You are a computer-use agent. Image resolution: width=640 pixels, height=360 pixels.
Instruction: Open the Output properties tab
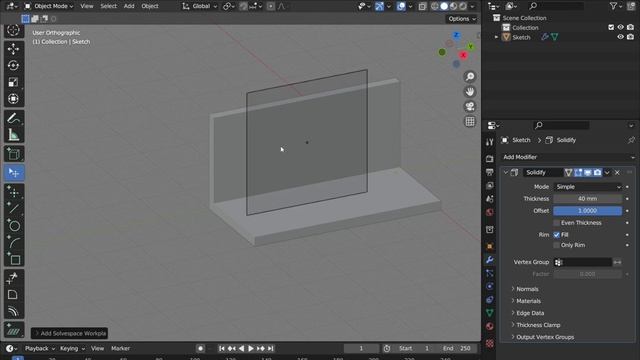pos(489,172)
